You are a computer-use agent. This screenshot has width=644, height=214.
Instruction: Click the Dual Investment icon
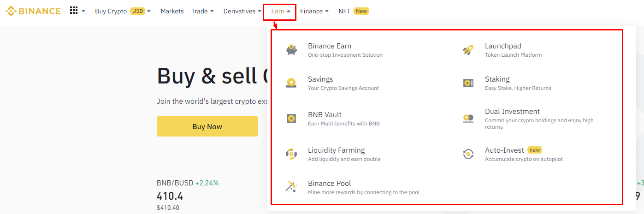pyautogui.click(x=468, y=119)
